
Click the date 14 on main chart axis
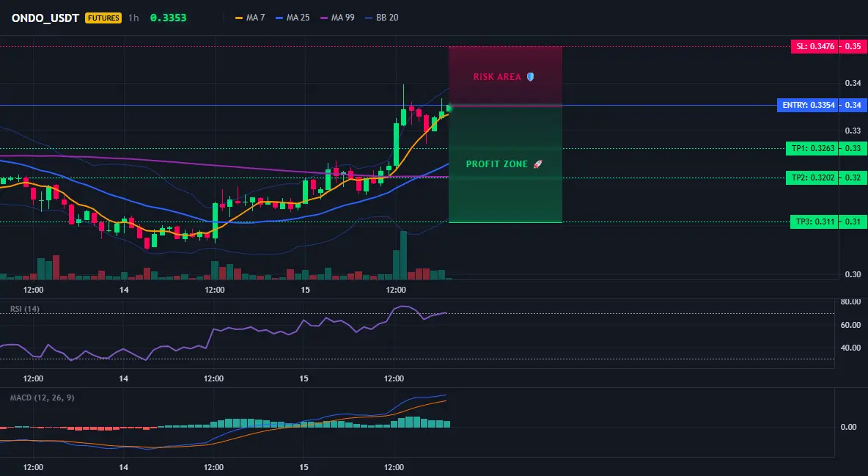(123, 290)
